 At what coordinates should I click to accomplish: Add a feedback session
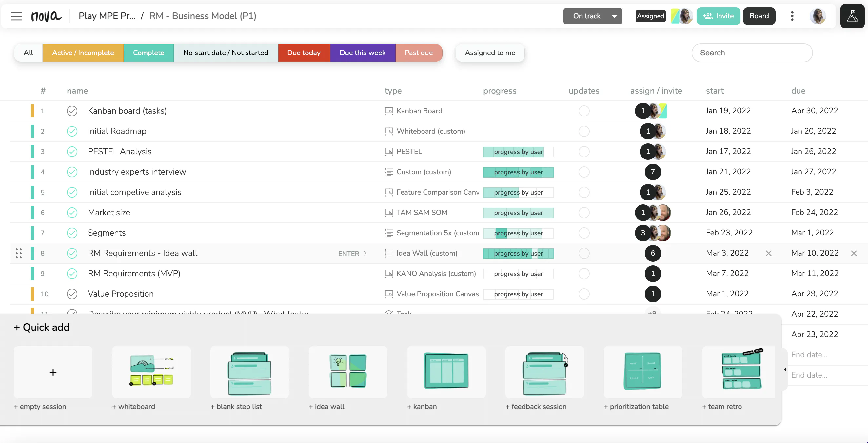(x=545, y=372)
